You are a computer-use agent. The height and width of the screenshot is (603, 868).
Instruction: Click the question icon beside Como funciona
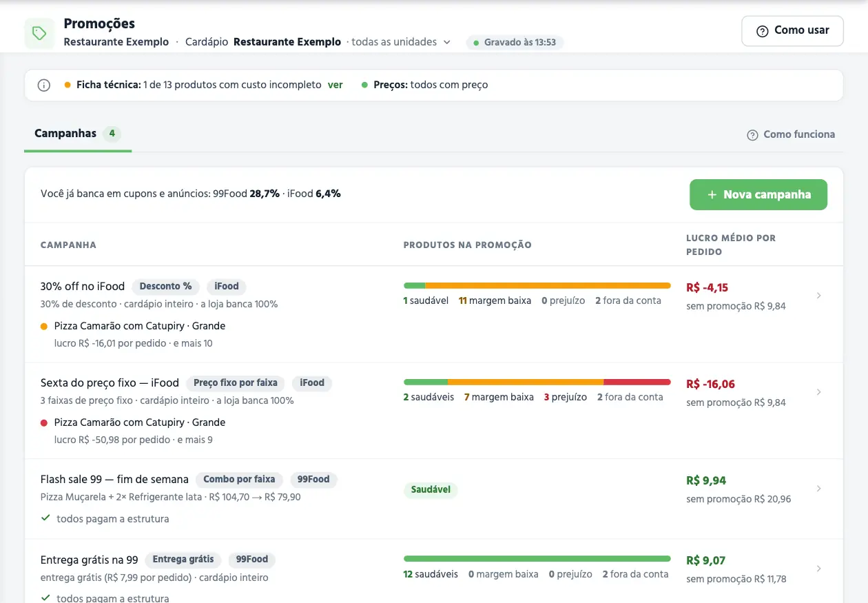pyautogui.click(x=752, y=135)
